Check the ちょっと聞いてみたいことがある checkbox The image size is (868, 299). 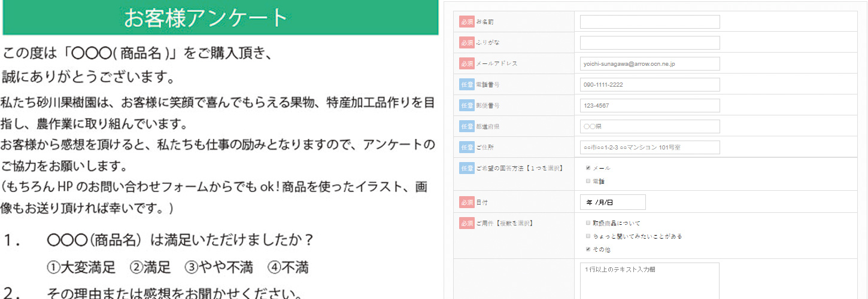point(588,236)
